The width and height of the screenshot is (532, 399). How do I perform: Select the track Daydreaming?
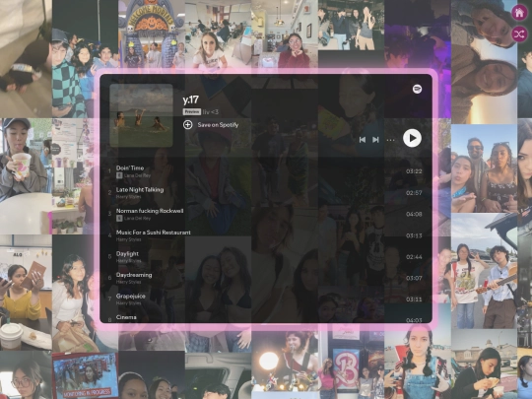134,275
